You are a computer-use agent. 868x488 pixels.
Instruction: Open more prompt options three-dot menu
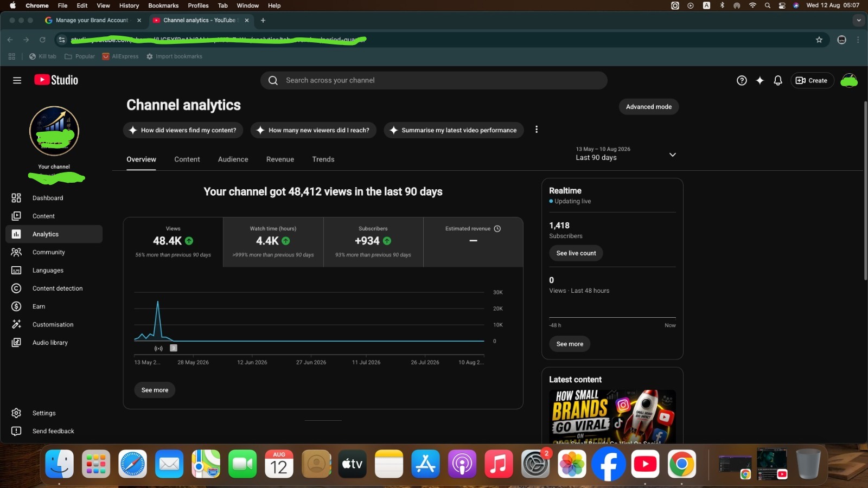537,130
